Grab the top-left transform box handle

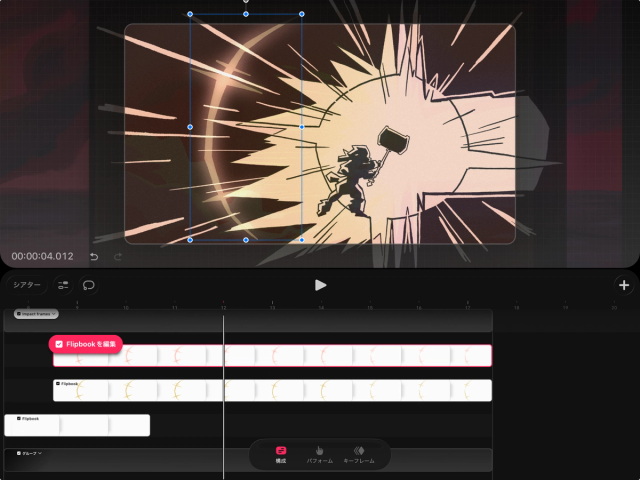(190, 14)
